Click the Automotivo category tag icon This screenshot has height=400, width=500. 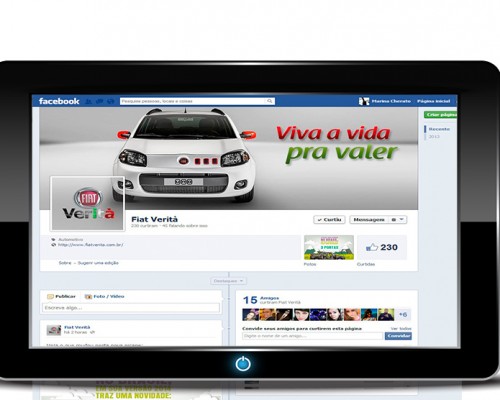coord(53,240)
